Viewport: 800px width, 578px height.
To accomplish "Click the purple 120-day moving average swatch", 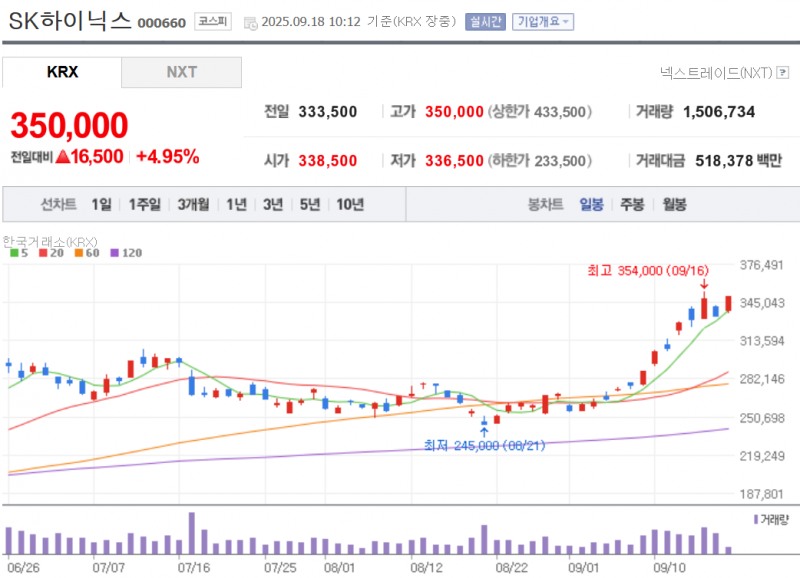I will coord(115,253).
